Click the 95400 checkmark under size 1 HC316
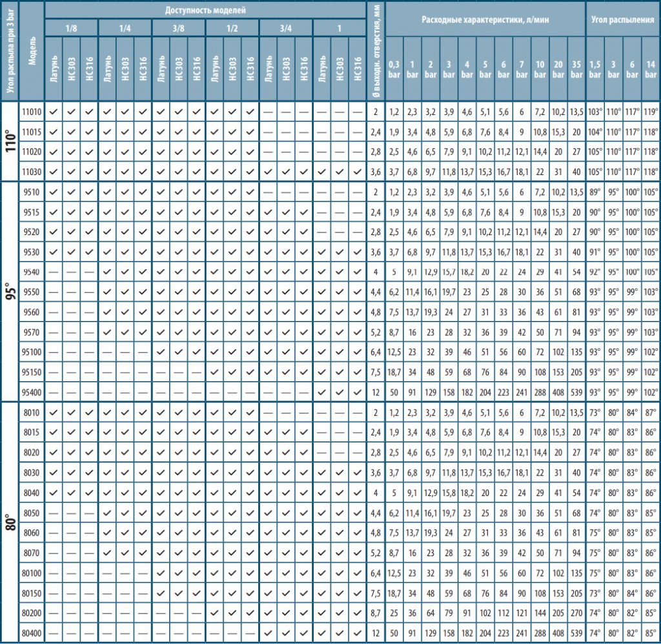 pyautogui.click(x=358, y=392)
